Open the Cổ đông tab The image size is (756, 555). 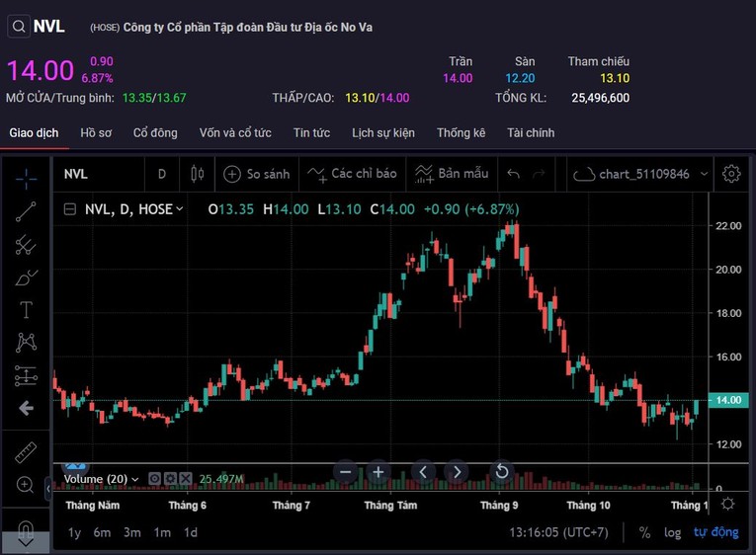(x=155, y=132)
